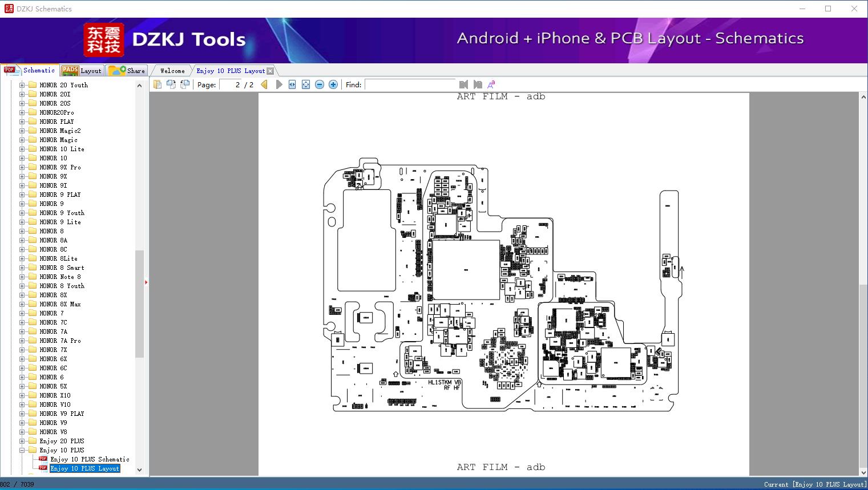Screen dimensions: 868x490
Task: Select the HONOR 20S tree item
Action: pos(55,103)
